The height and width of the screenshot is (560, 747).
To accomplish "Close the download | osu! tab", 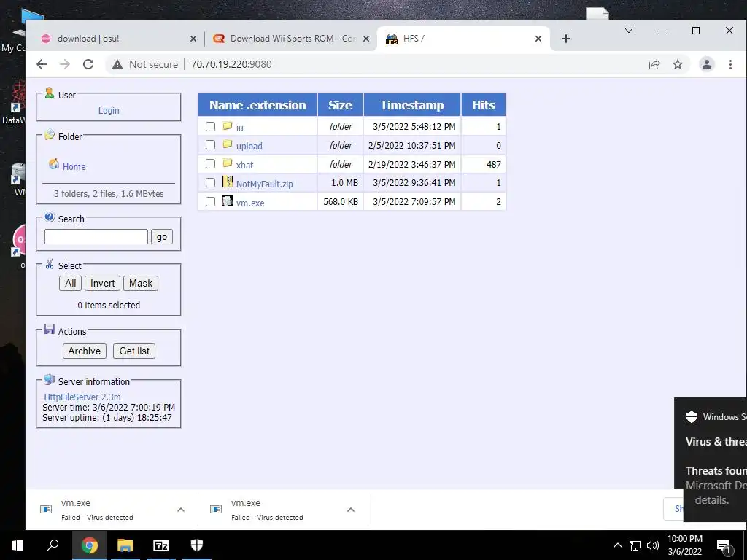I will click(x=193, y=39).
